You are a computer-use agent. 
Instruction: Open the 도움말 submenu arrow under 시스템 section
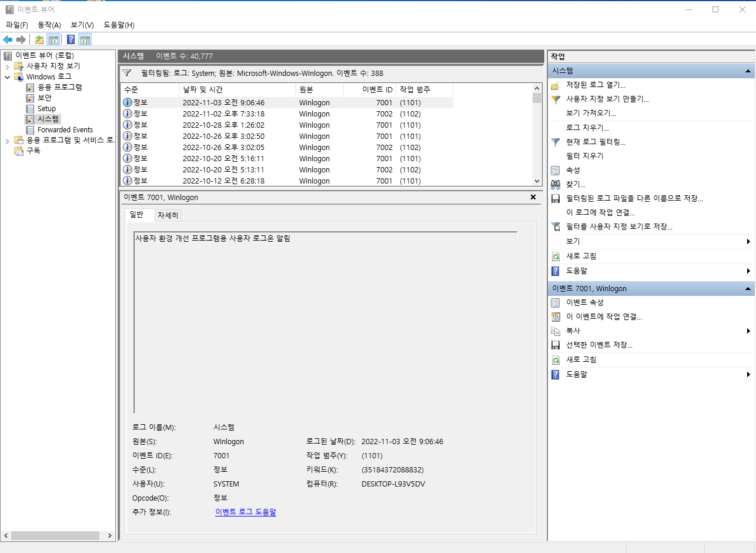pyautogui.click(x=748, y=271)
